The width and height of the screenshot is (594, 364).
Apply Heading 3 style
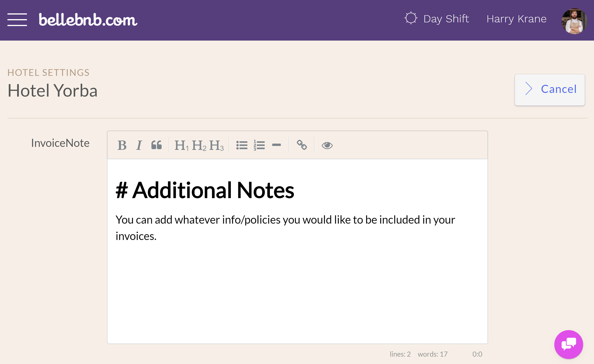coord(216,145)
